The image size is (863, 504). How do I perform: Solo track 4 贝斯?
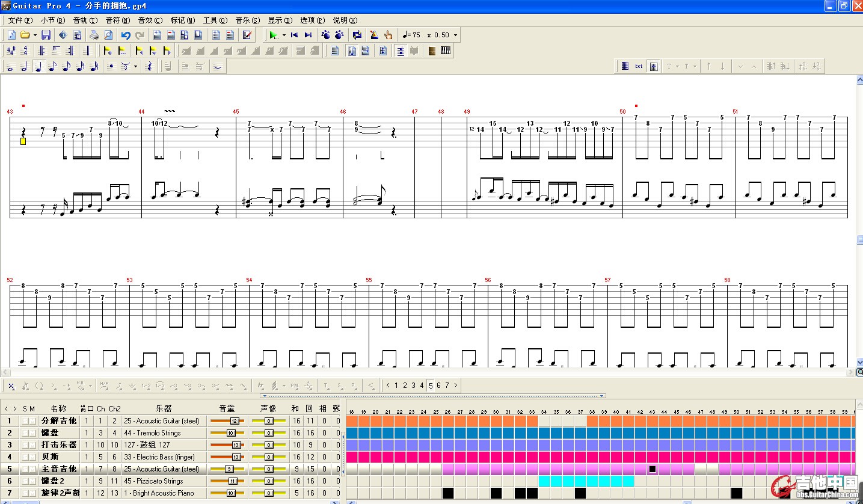coord(26,457)
